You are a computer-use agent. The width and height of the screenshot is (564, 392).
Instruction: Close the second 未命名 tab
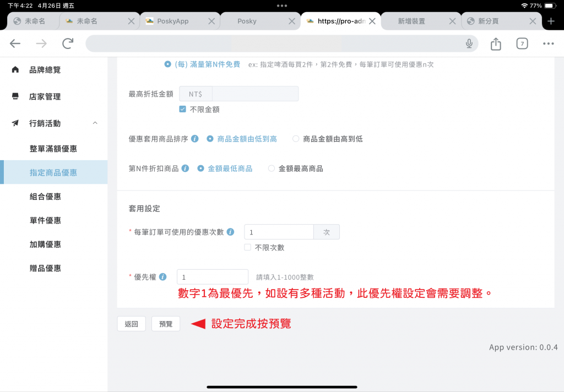pyautogui.click(x=131, y=21)
